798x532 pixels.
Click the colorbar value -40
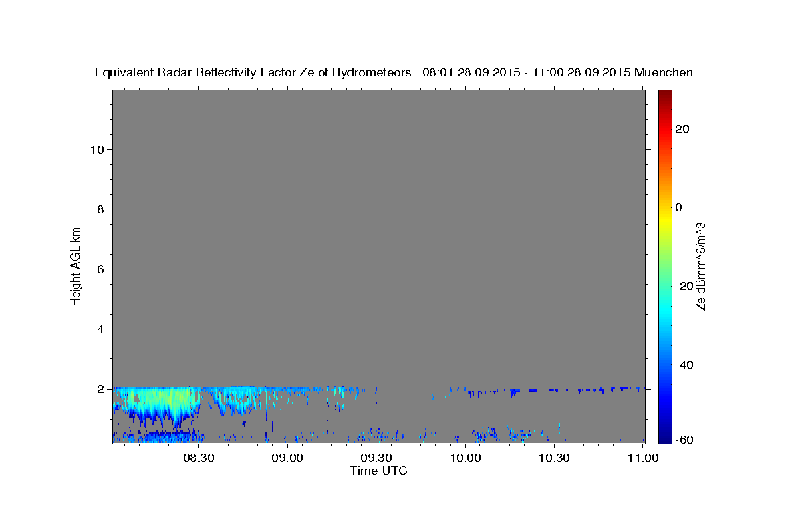click(x=684, y=365)
